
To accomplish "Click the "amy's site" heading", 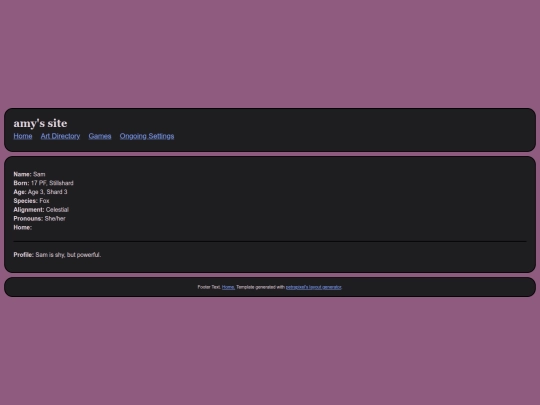I will pos(40,123).
